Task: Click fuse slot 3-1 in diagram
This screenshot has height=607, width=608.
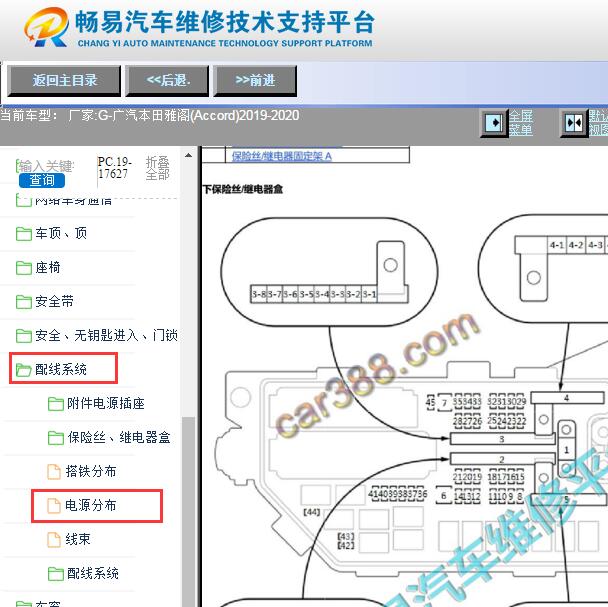Action: pyautogui.click(x=369, y=294)
